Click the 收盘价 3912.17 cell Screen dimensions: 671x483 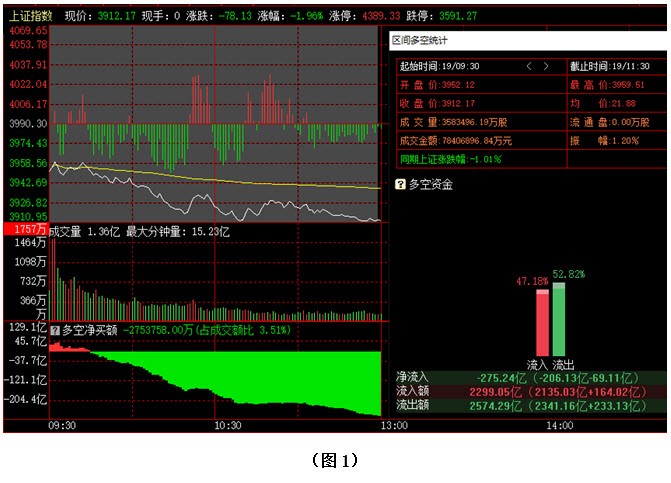tap(481, 104)
